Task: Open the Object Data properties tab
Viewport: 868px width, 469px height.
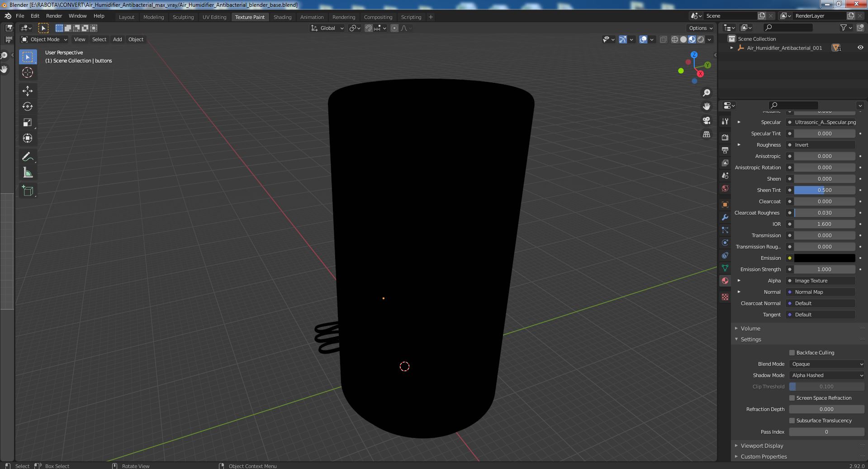Action: coord(725,268)
